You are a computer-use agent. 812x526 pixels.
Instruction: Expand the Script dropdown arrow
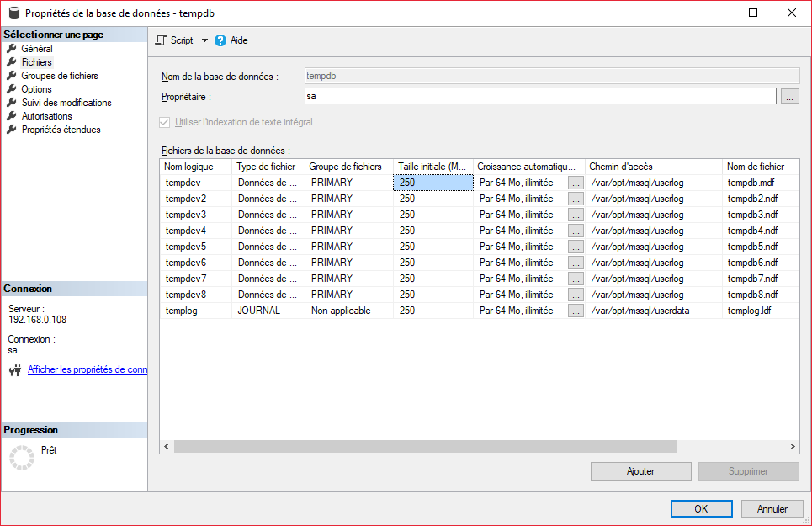[204, 40]
